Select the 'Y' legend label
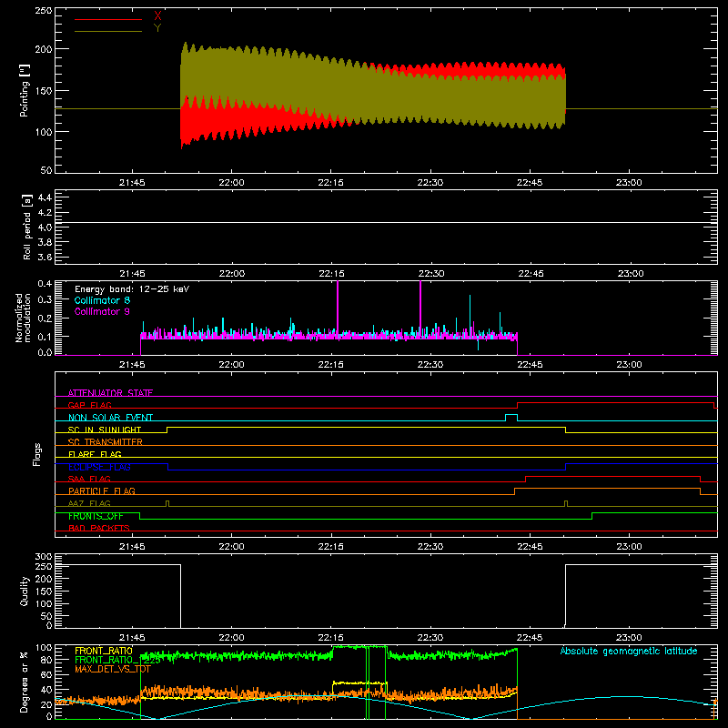Viewport: 728px width, 728px height. [157, 28]
